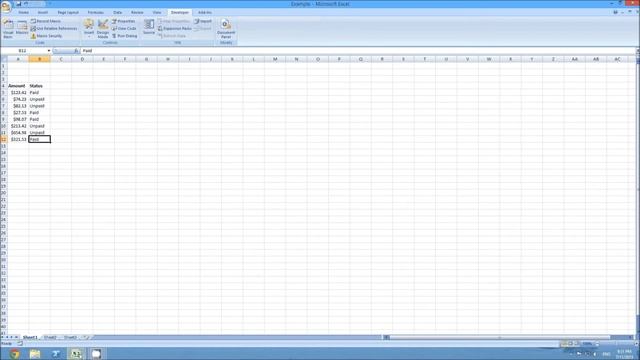640x360 pixels.
Task: Open control Properties
Action: point(124,21)
